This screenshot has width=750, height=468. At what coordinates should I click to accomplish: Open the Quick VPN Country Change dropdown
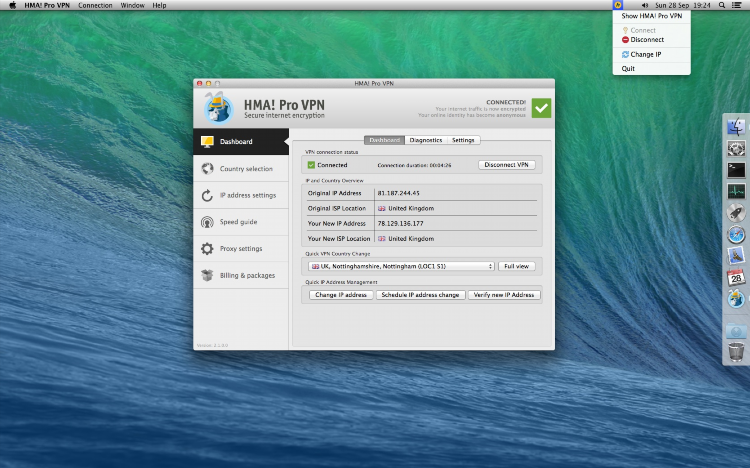401,266
